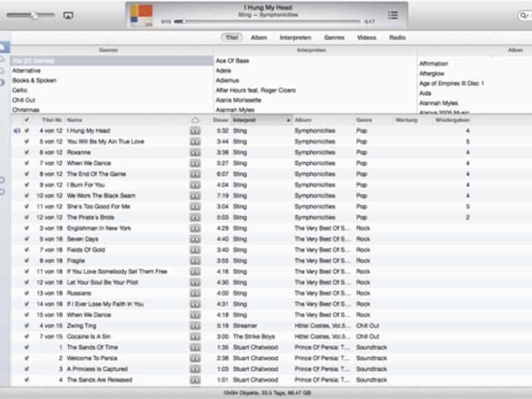Screen dimensions: 532x399
Task: Toggle the checkbox for Zwing Ting
Action: coord(27,326)
